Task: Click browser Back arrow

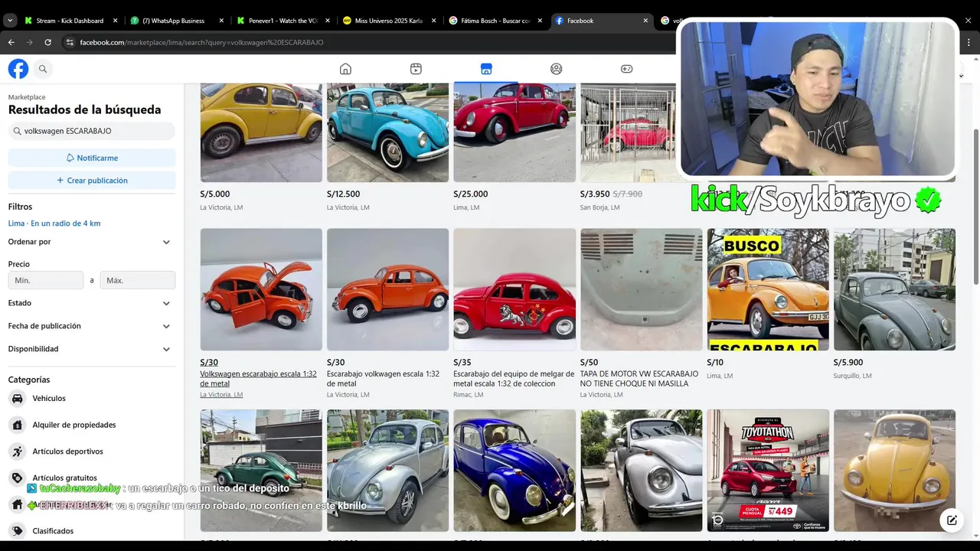Action: [x=11, y=42]
